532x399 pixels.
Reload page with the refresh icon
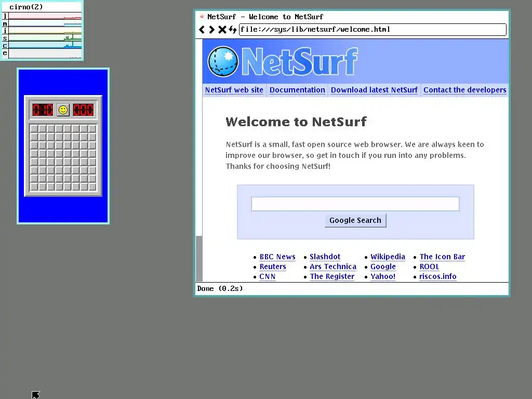tap(232, 30)
